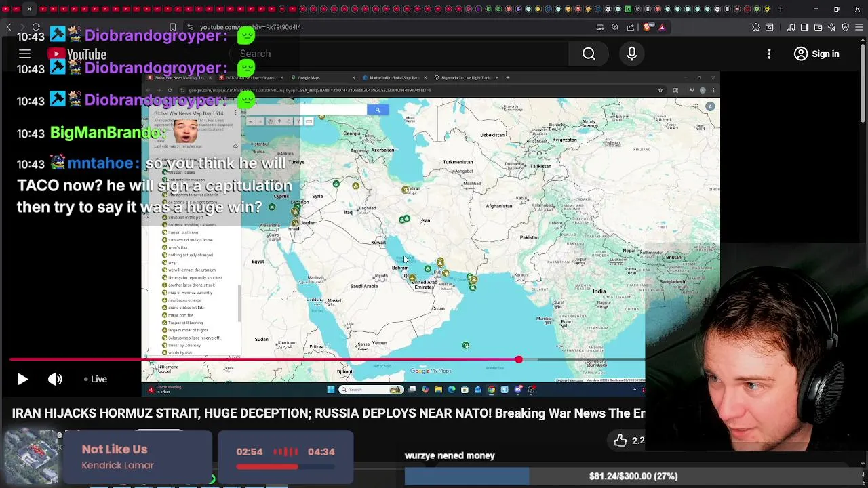The height and width of the screenshot is (488, 868).
Task: Click the browser address bar URL
Action: click(250, 27)
